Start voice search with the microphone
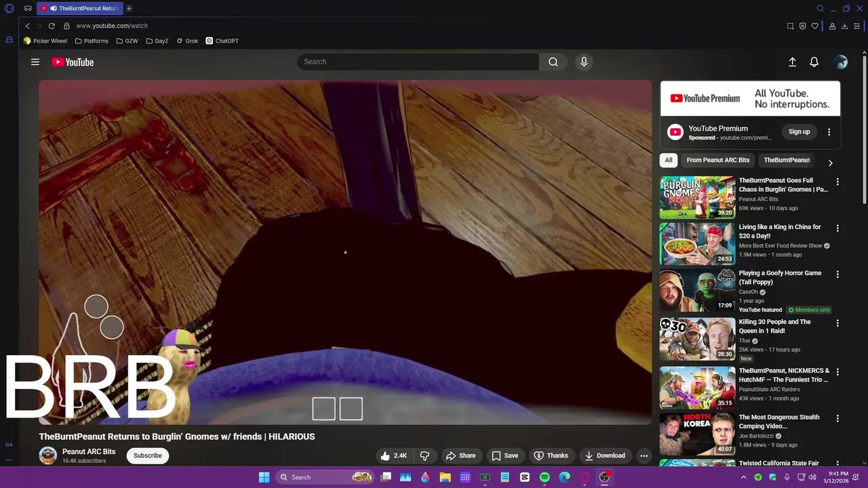Screen dimensions: 868x488 pyautogui.click(x=584, y=62)
